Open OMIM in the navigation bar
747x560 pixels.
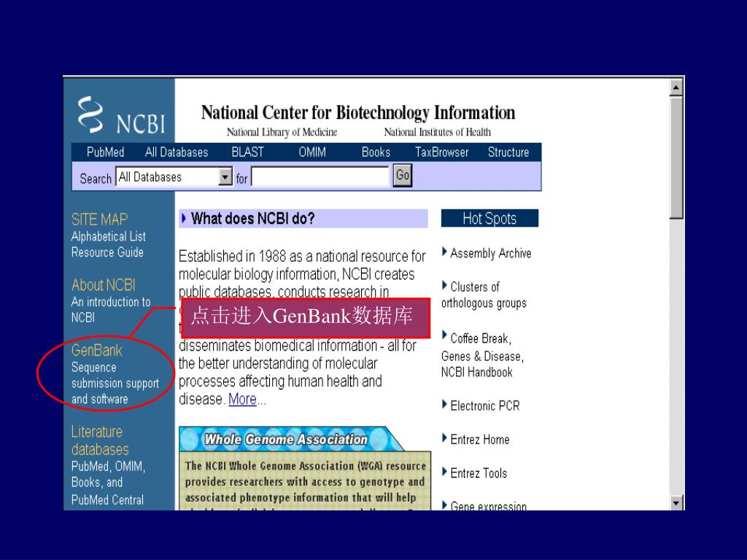(x=312, y=152)
